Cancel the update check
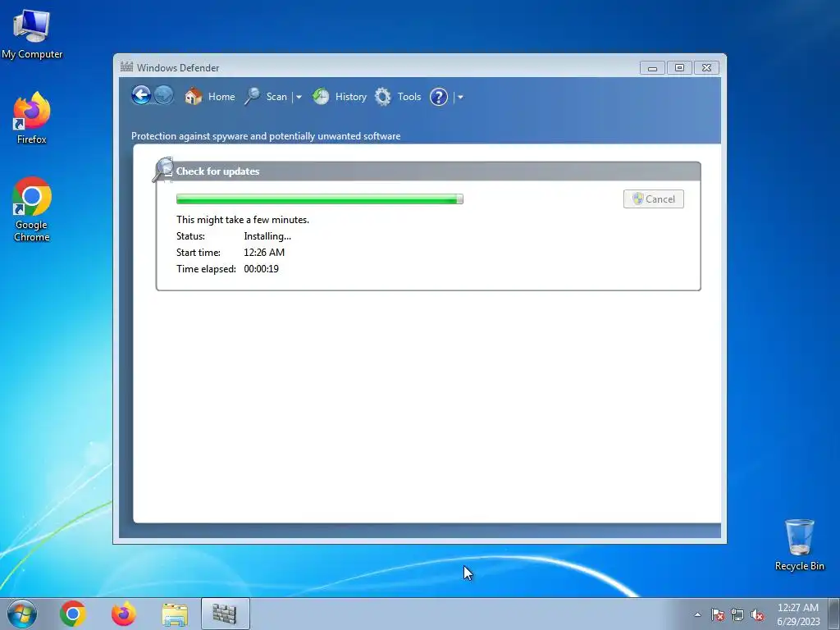Viewport: 840px width, 630px height. 654,199
